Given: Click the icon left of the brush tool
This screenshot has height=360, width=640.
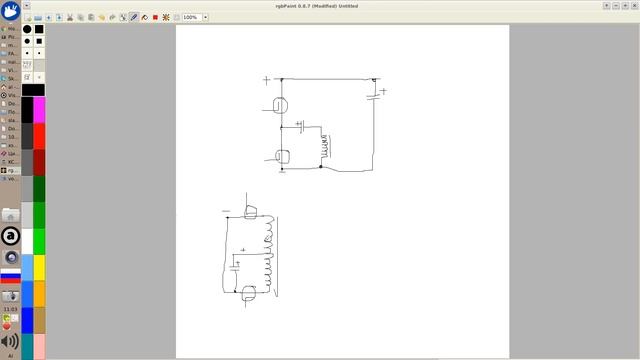Looking at the screenshot, I should click(123, 18).
